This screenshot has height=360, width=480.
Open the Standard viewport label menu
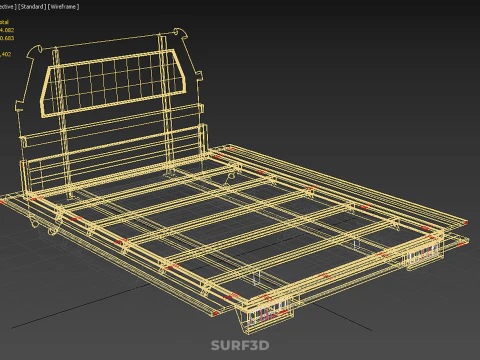pos(32,7)
